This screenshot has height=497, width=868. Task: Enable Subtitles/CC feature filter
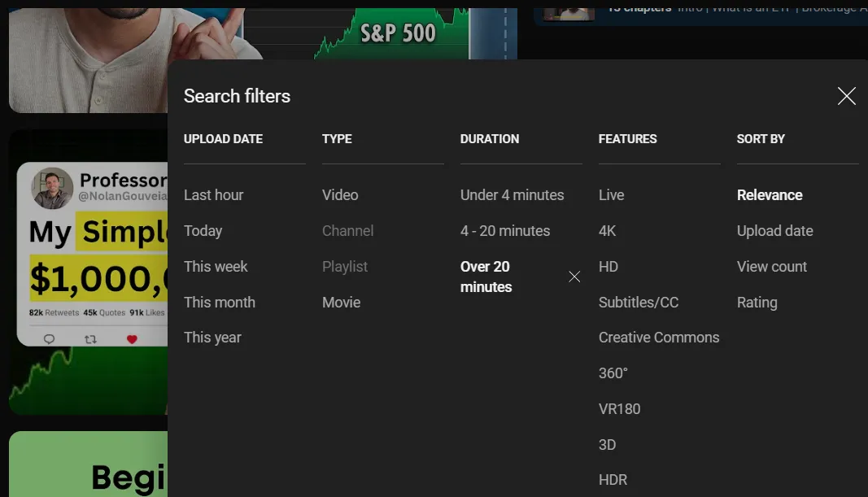638,303
